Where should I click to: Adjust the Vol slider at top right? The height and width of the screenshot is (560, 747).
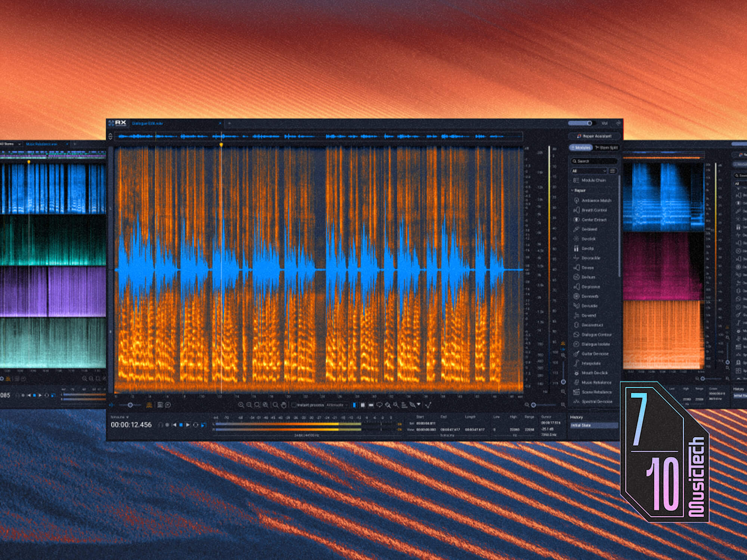point(589,123)
